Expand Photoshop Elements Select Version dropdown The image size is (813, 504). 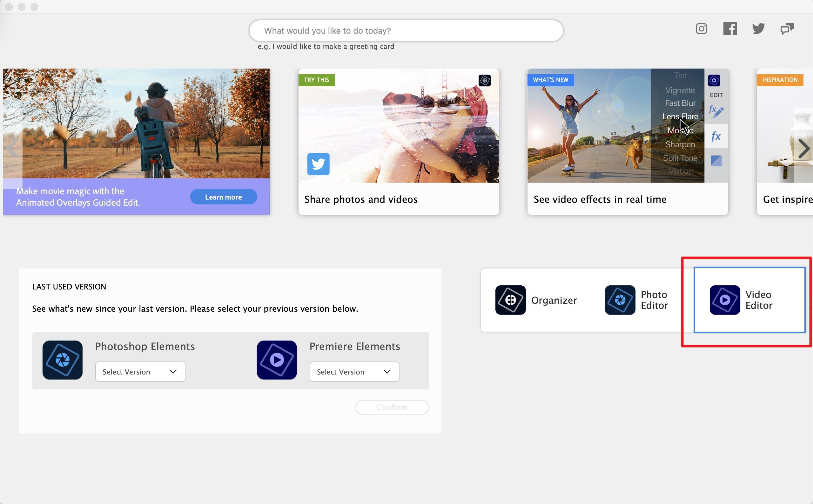pos(140,372)
